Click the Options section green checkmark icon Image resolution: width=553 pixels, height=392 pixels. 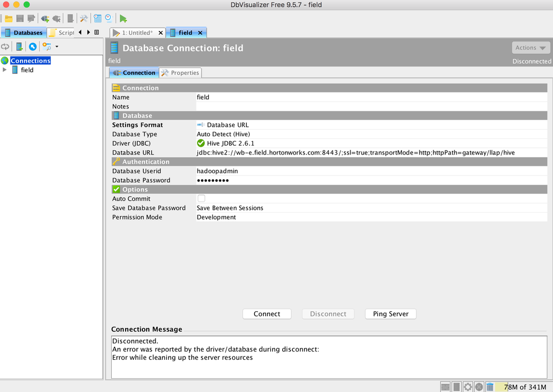coord(116,189)
